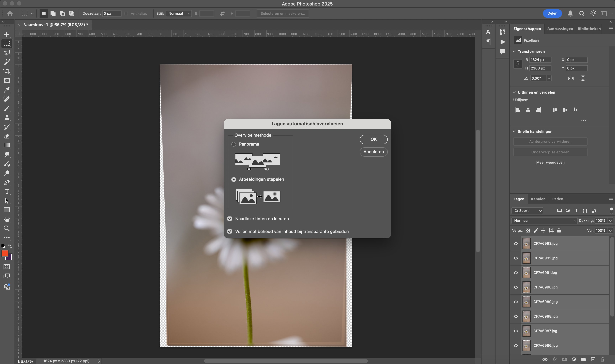Select the Crop tool in toolbar
615x364 pixels.
pos(7,71)
